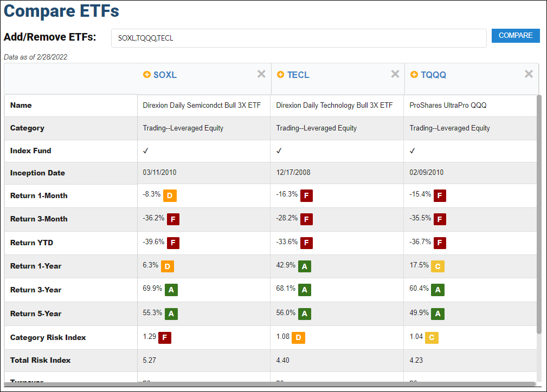This screenshot has width=547, height=392.
Task: Click SOXL Return 5-Year A grade badge
Action: click(171, 313)
